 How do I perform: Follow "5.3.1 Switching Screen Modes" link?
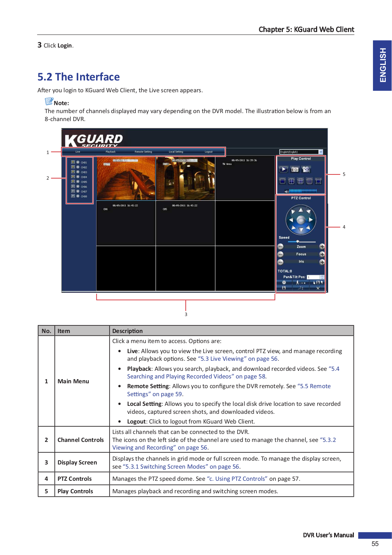pos(181,467)
